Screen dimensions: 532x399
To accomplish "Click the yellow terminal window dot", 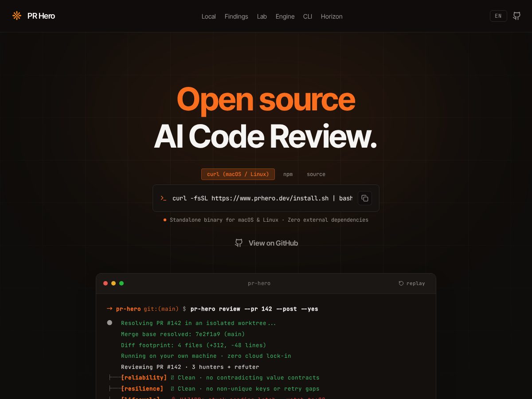I will coord(113,283).
